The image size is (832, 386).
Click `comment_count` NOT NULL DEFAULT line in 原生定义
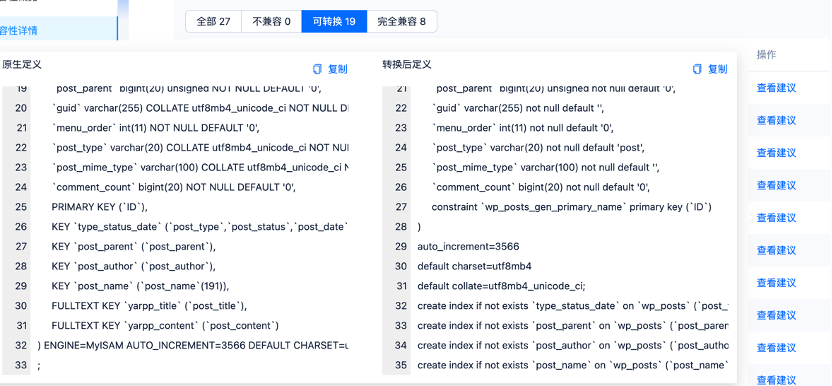[174, 187]
